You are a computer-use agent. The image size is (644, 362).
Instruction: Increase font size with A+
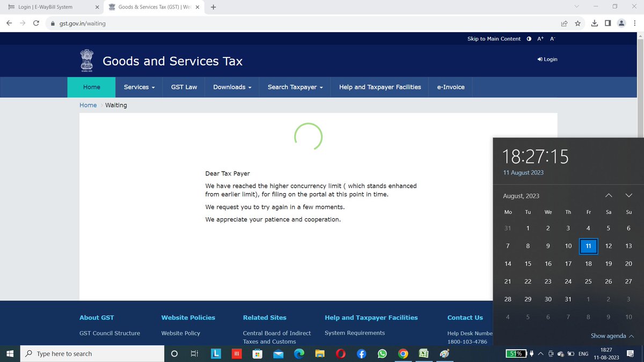(x=540, y=39)
